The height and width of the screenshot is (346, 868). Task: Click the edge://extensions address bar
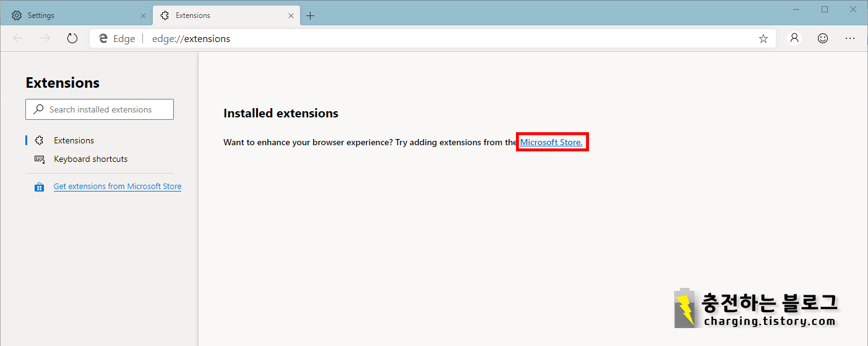432,38
